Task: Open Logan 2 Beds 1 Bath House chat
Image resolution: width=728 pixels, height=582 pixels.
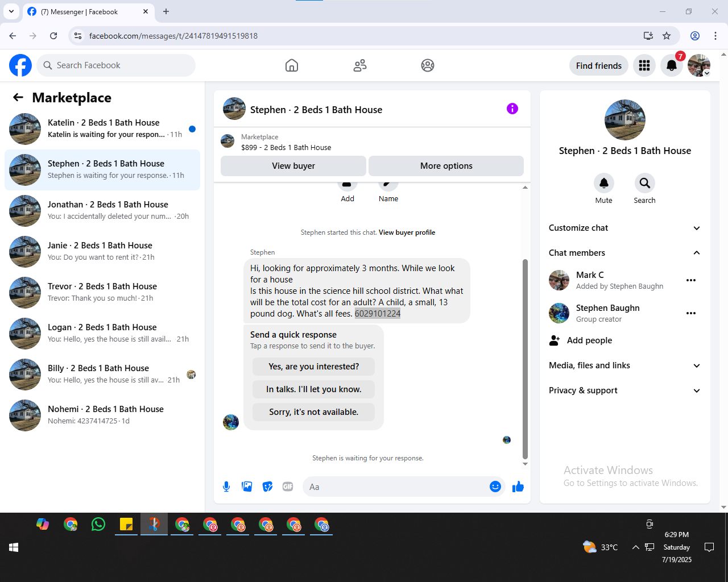Action: 102,334
